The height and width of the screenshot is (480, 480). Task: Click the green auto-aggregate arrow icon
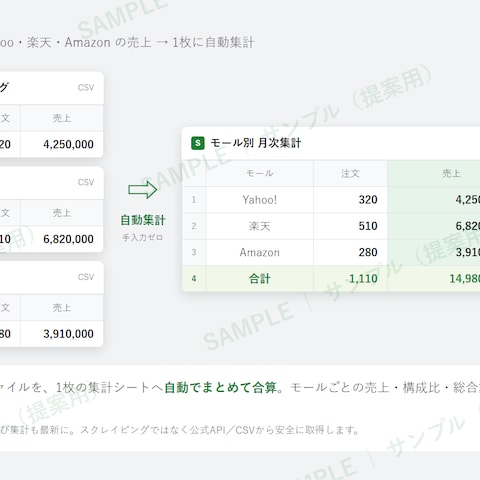(x=143, y=190)
